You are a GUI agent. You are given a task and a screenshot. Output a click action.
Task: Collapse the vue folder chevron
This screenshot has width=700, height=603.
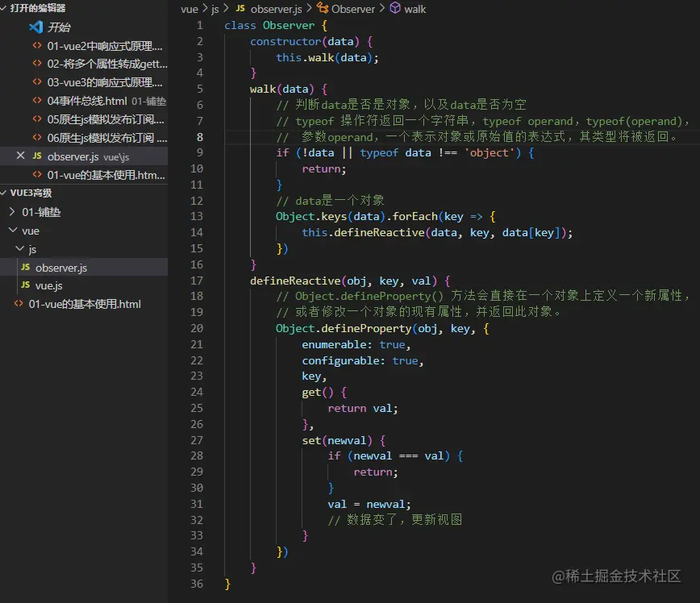click(x=13, y=231)
